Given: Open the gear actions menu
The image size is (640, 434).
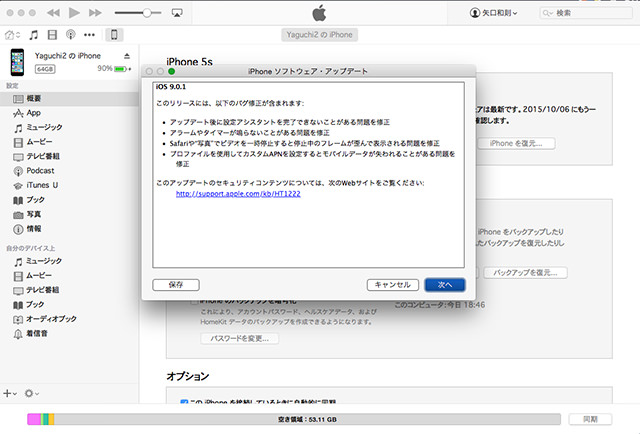Looking at the screenshot, I should 31,394.
